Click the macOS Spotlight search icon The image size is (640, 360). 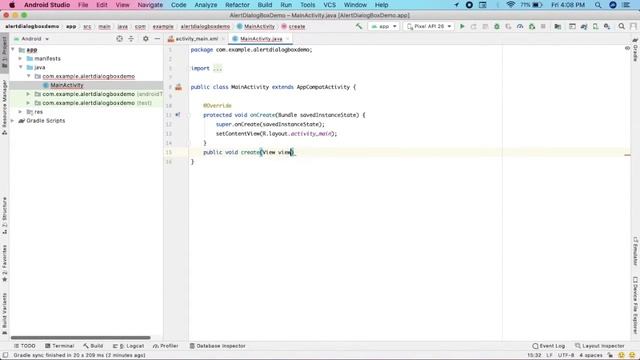pyautogui.click(x=598, y=5)
